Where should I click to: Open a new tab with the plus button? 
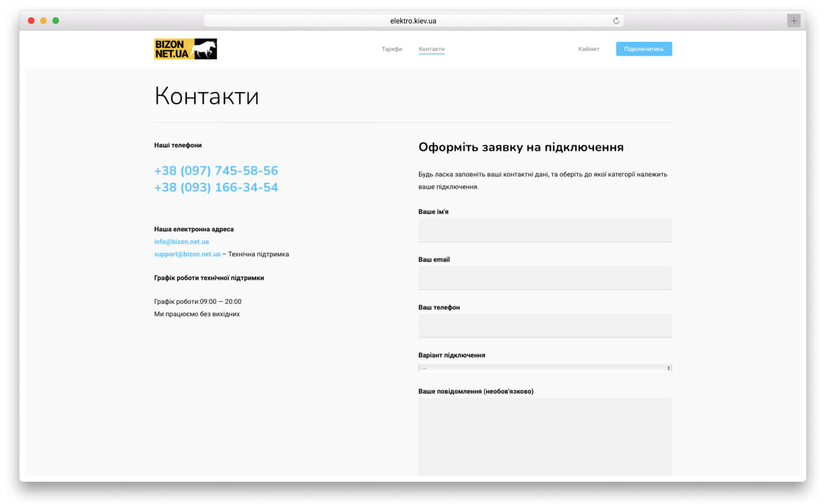point(793,21)
